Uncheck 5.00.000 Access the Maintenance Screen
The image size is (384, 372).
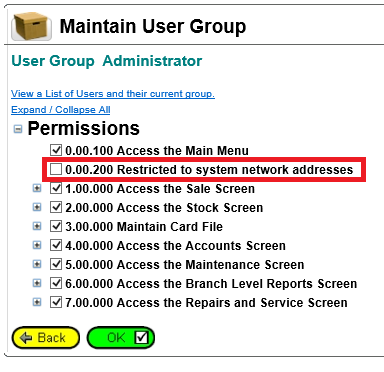click(x=56, y=264)
